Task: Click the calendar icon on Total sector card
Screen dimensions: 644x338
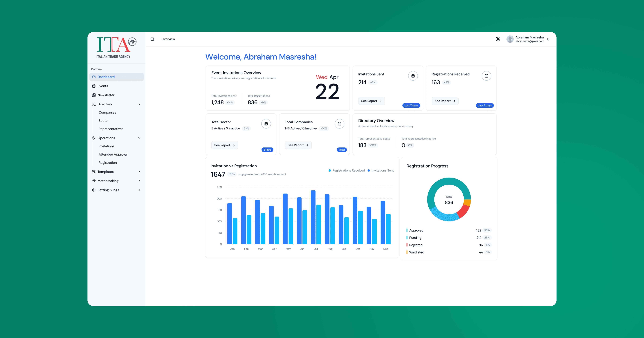Action: tap(266, 124)
